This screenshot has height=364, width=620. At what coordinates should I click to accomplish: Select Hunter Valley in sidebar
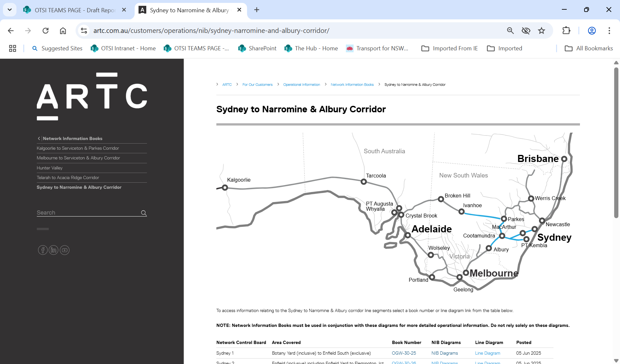[x=50, y=168]
